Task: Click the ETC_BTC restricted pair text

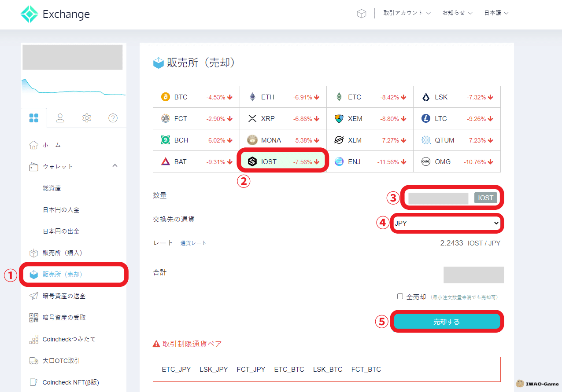Action: pyautogui.click(x=289, y=369)
